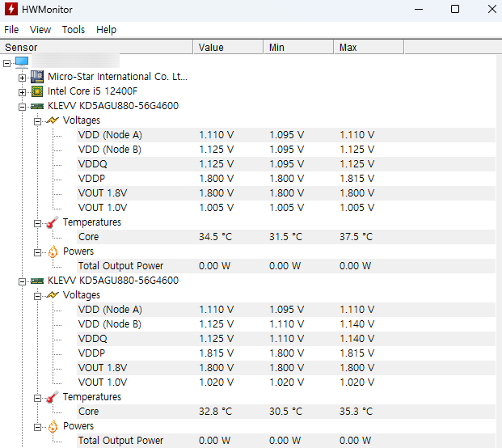Minimize the HWMonitor window
The image size is (502, 448).
pos(419,9)
